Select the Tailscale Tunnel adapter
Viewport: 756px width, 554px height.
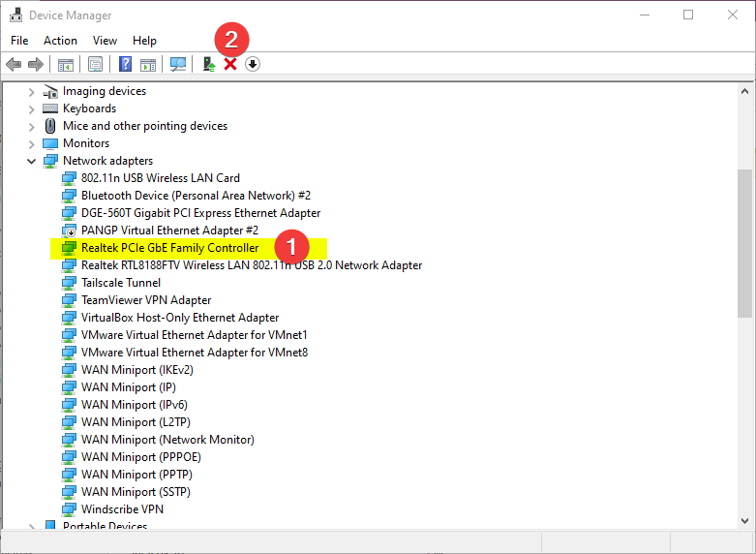[121, 282]
